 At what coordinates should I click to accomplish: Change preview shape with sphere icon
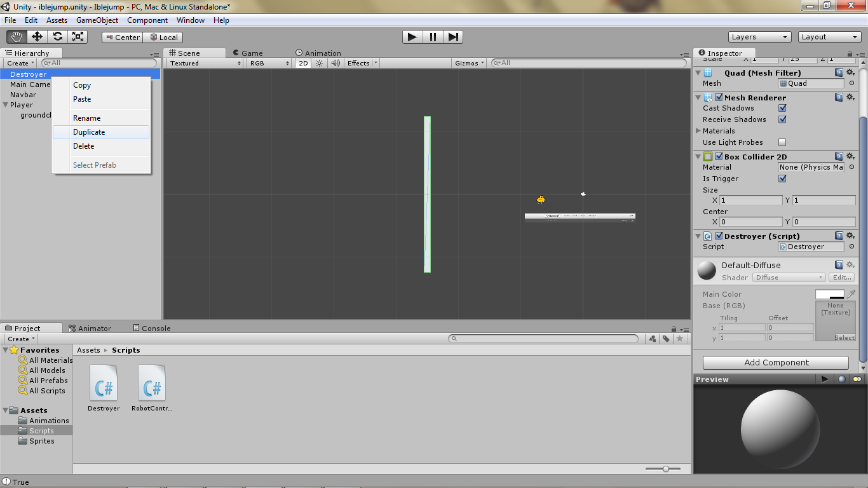pos(841,379)
